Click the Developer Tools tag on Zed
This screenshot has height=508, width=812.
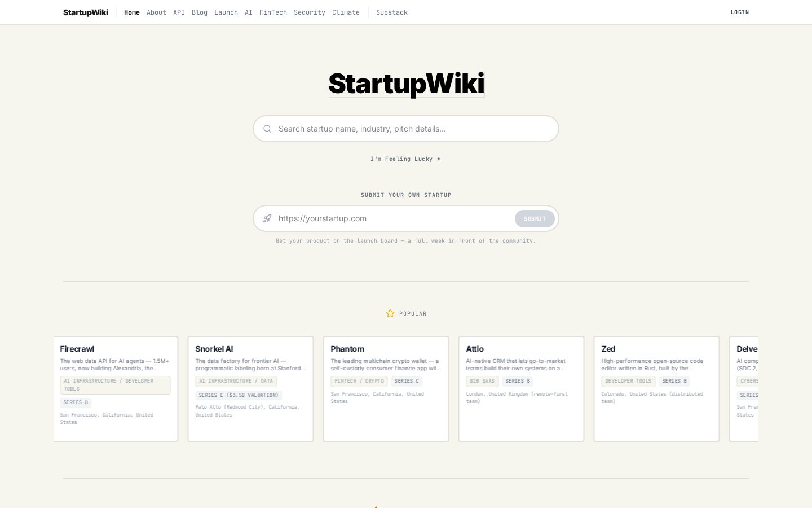pos(628,381)
